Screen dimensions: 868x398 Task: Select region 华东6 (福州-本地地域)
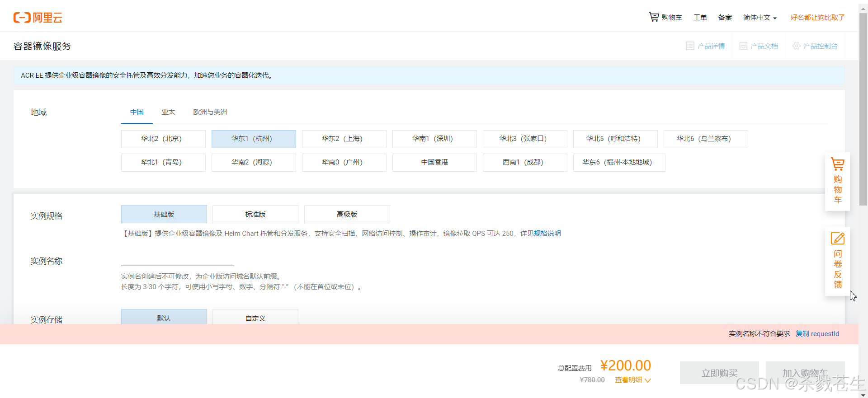click(619, 163)
